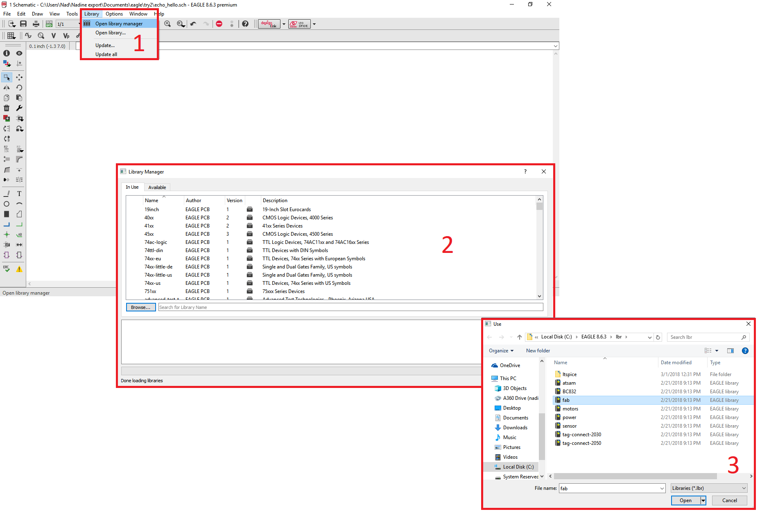Select the Move tool icon

tap(19, 77)
